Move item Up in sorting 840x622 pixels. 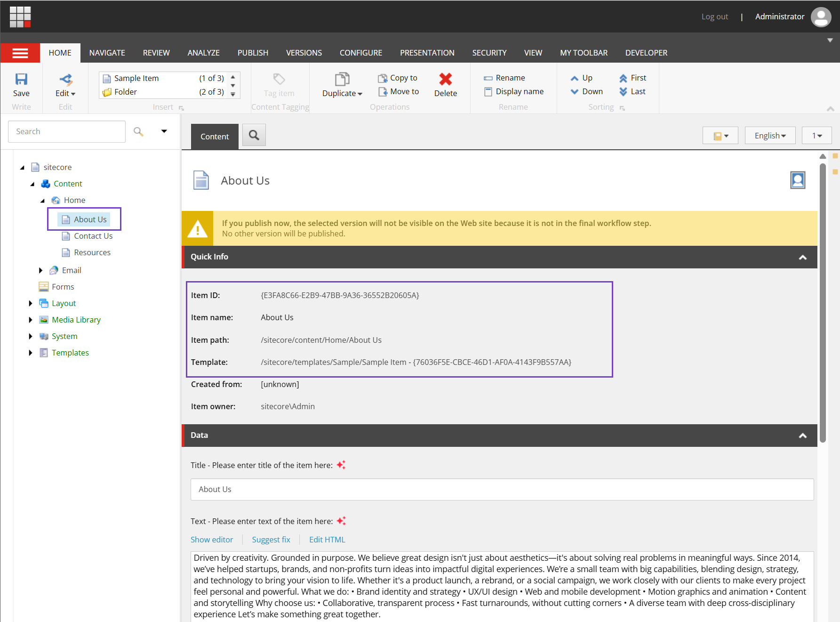[x=581, y=78]
